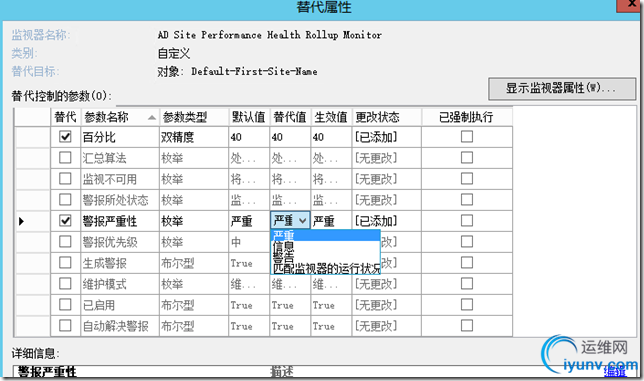Check 已强制执行 for 百分比 row
Image resolution: width=644 pixels, height=381 pixels.
click(x=467, y=137)
